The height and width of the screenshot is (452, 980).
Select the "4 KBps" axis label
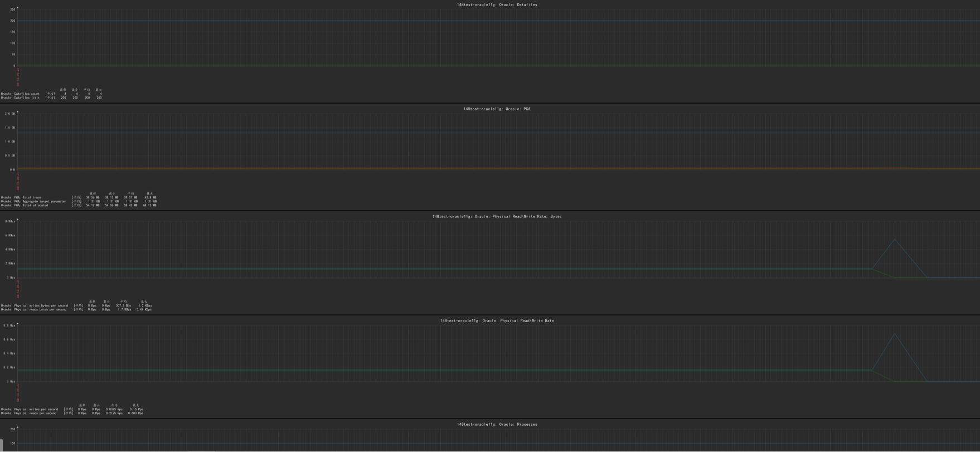click(x=10, y=249)
